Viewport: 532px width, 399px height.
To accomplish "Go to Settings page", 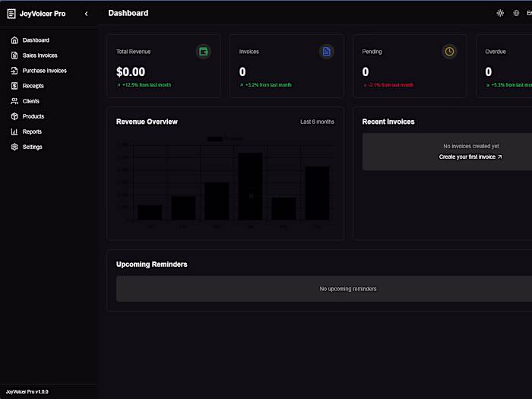I will pyautogui.click(x=33, y=147).
